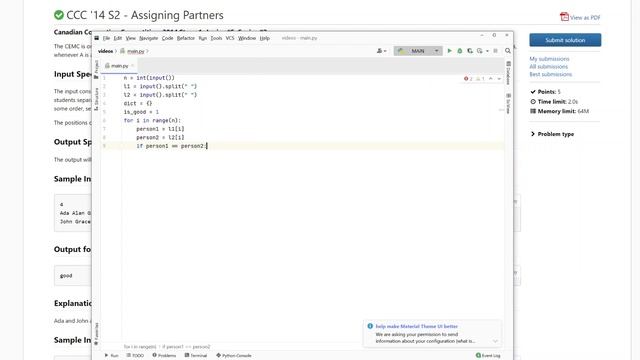Viewport: 640px width, 360px height.
Task: Open the Tools menu
Action: [216, 38]
